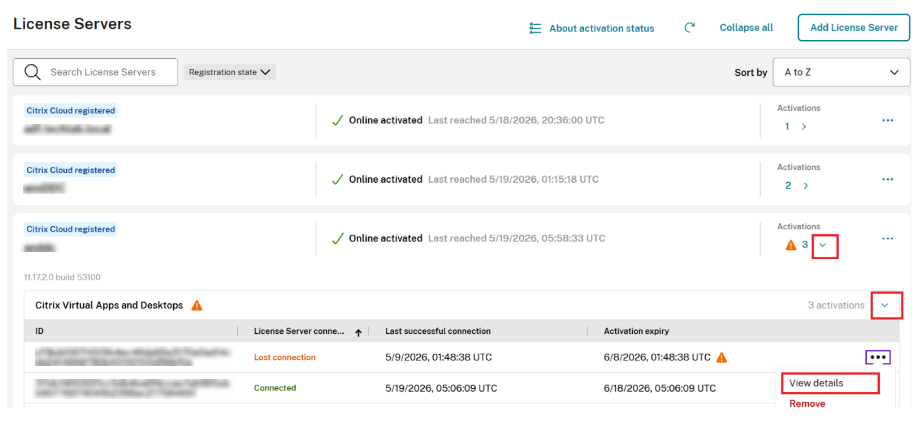Click Last reached 5/19/2026, 01:15:18 UTC text
The width and height of the screenshot is (924, 427).
[x=513, y=179]
